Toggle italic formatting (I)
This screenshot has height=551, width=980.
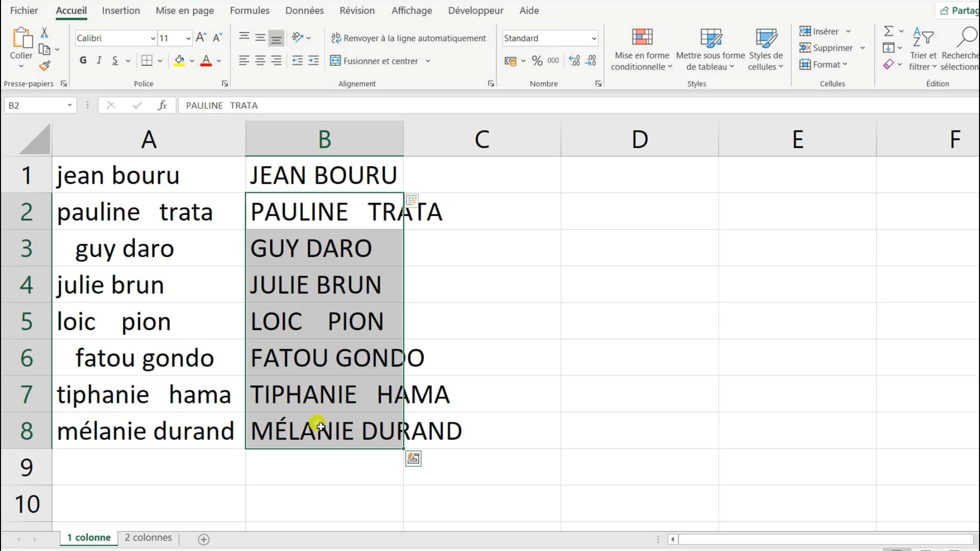point(99,61)
